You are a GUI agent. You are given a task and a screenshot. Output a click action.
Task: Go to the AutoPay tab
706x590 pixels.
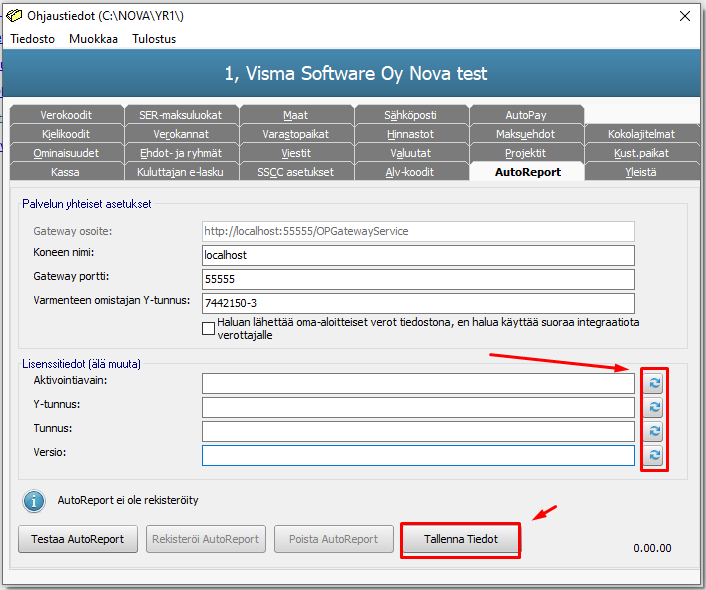tap(526, 115)
